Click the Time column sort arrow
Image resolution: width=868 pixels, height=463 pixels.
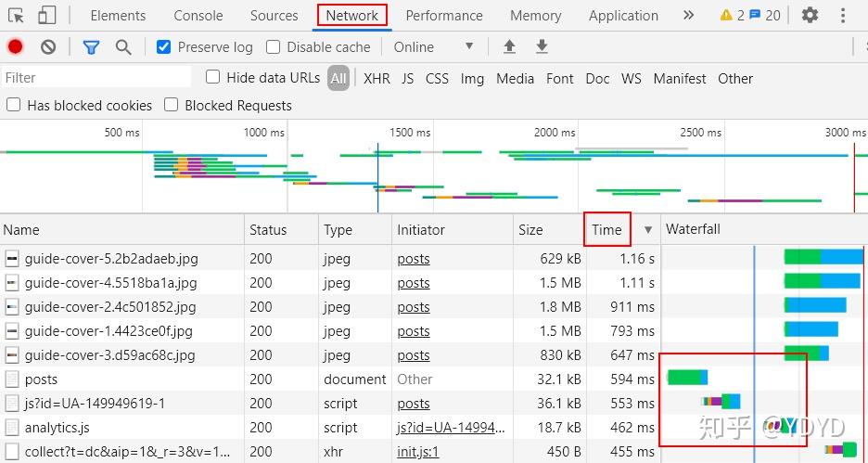click(x=647, y=230)
